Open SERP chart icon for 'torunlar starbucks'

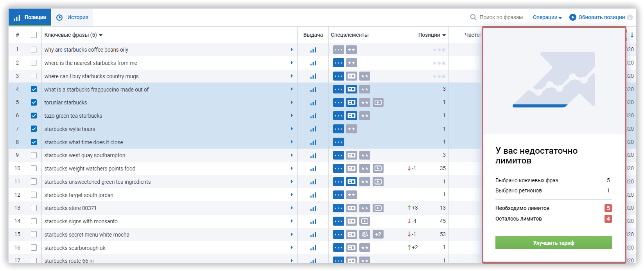[x=313, y=102]
